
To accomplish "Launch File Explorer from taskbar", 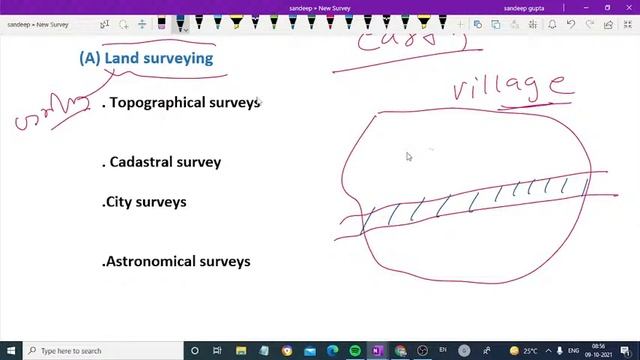I will tap(241, 351).
